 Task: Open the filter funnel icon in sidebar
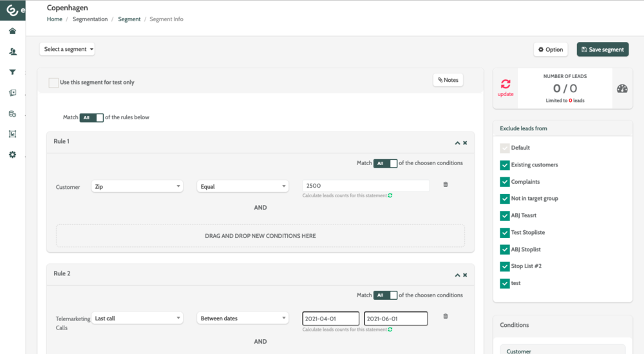tap(12, 72)
